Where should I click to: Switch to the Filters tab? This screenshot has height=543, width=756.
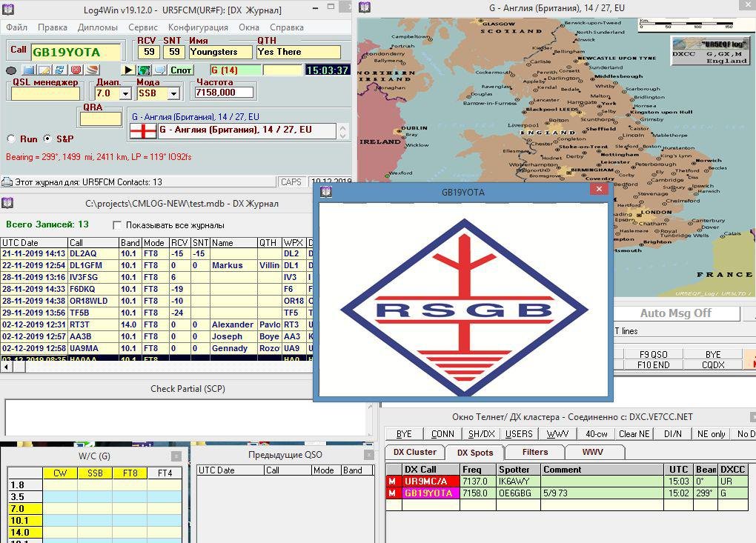click(534, 452)
